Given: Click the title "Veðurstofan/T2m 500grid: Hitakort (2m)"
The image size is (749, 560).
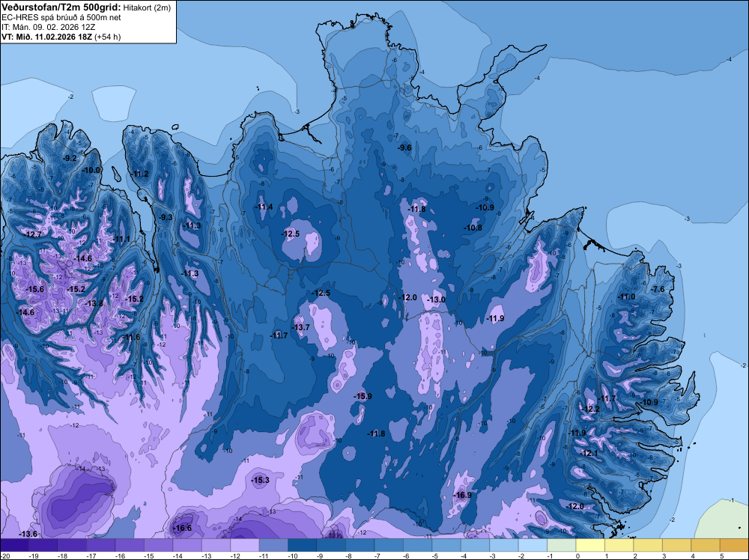Looking at the screenshot, I should pyautogui.click(x=85, y=7).
